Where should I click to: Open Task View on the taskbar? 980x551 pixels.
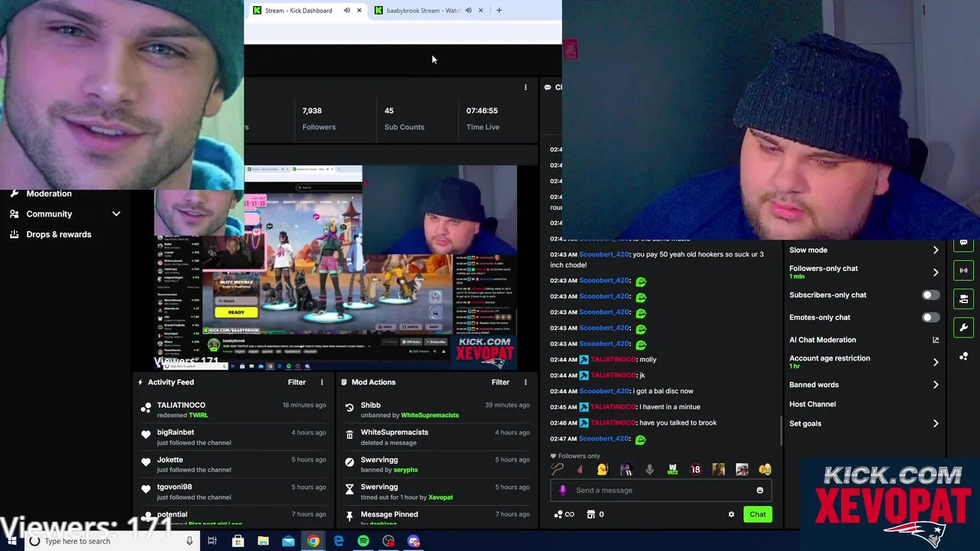(x=212, y=541)
